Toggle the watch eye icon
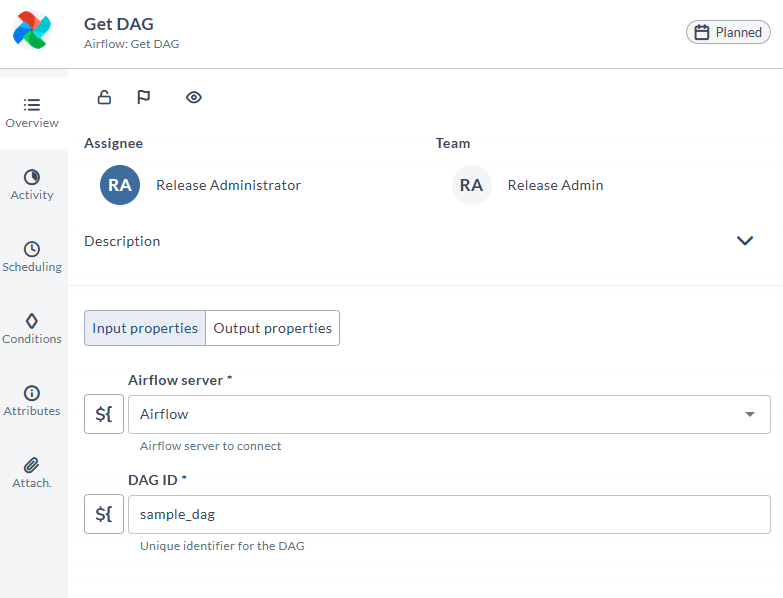783x598 pixels. 194,97
